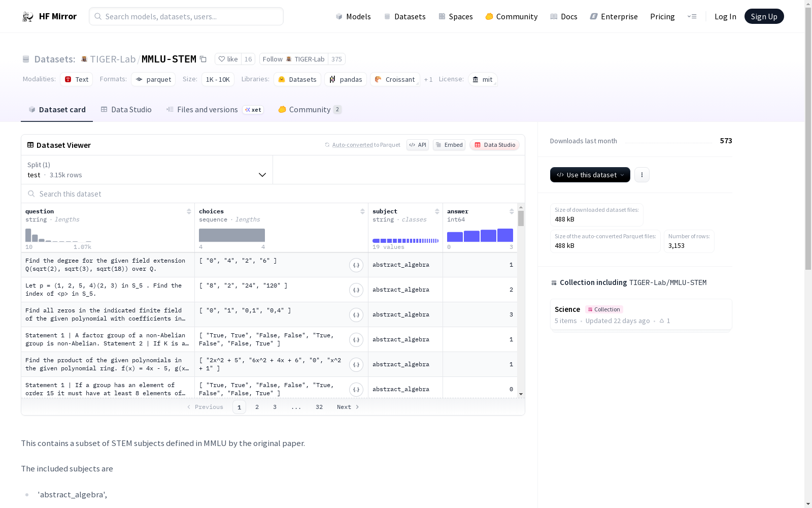This screenshot has height=508, width=812.
Task: Open Enterprise in the top navigation
Action: [x=614, y=16]
